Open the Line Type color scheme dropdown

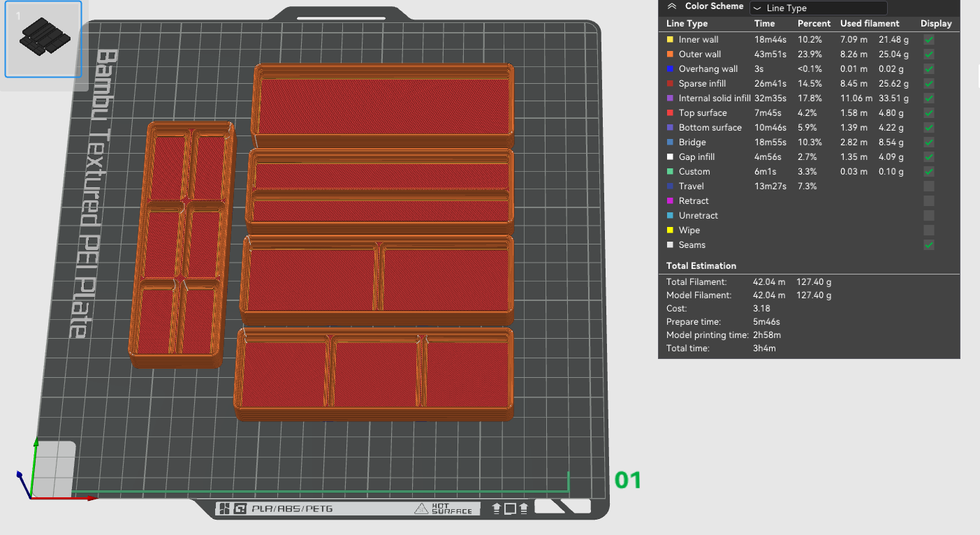818,8
